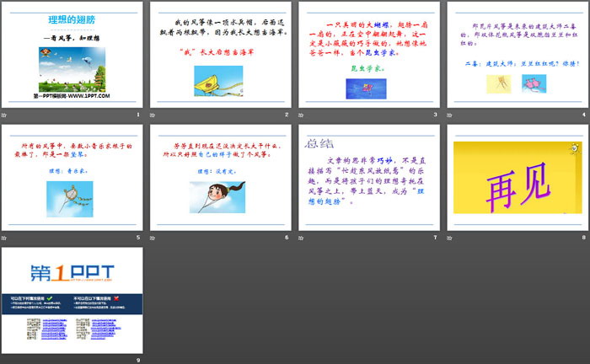Screen dimensions: 590x364
Task: Select slide 3 about the butterfly kite
Action: pyautogui.click(x=368, y=55)
